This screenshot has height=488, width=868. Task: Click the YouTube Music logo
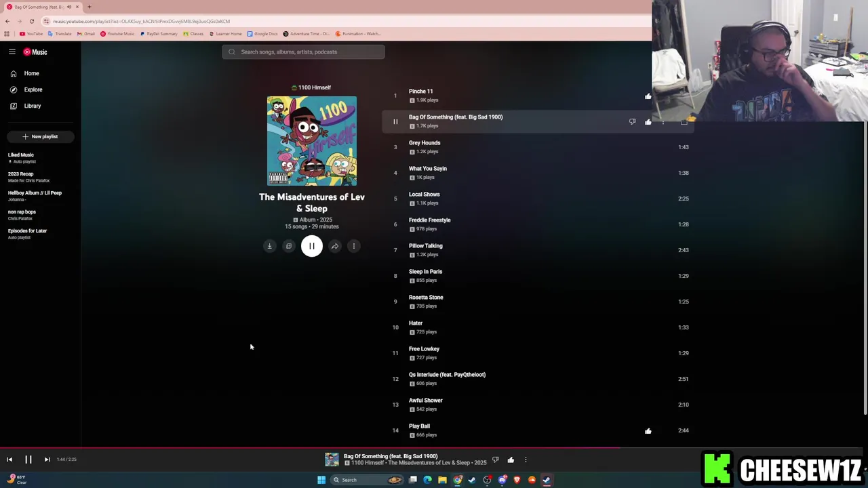click(35, 52)
